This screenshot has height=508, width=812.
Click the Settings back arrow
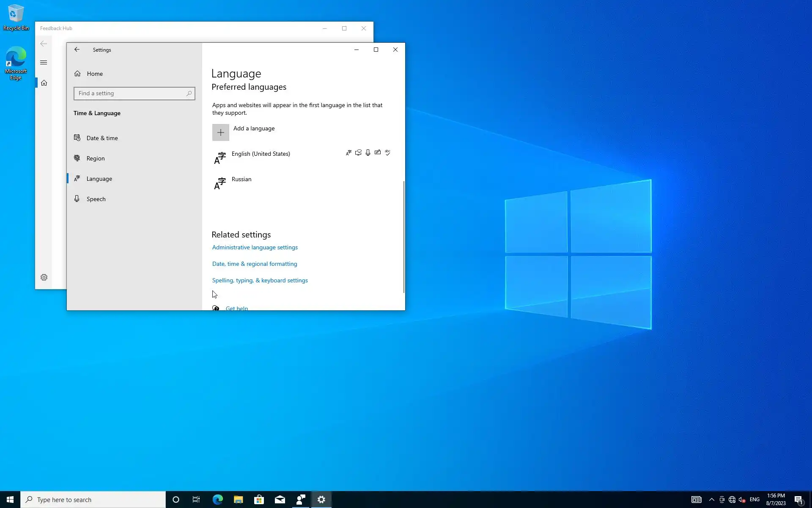coord(77,50)
